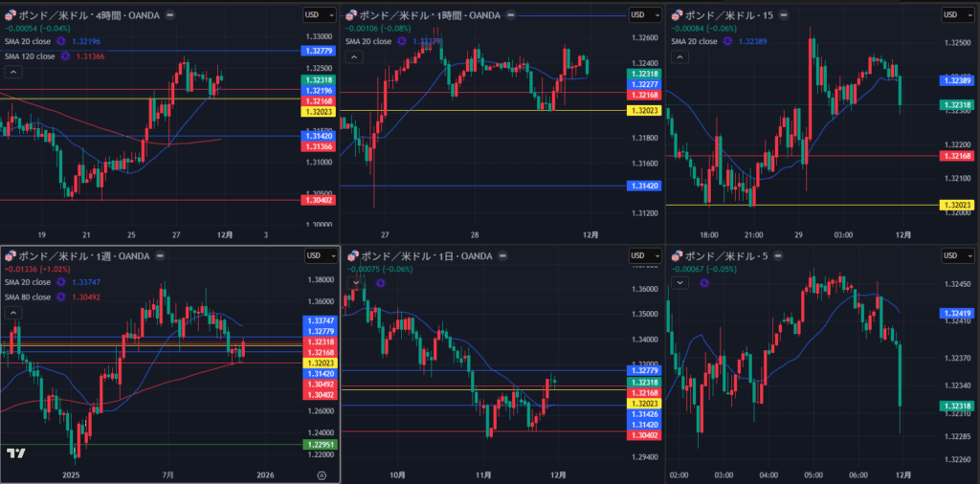Image resolution: width=980 pixels, height=484 pixels.
Task: Click the SMA 20 close label on 1-hour chart
Action: coord(360,42)
